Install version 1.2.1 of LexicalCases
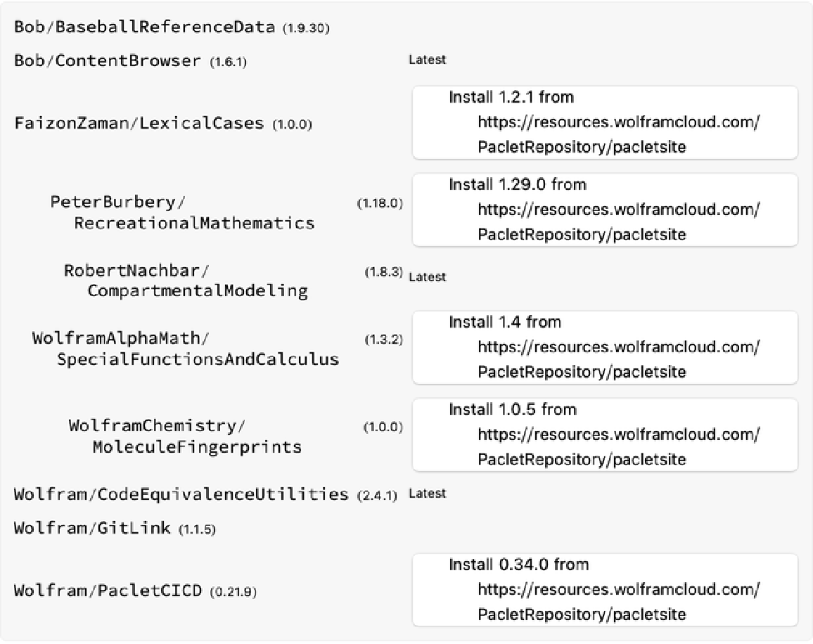The image size is (813, 644). pyautogui.click(x=604, y=122)
